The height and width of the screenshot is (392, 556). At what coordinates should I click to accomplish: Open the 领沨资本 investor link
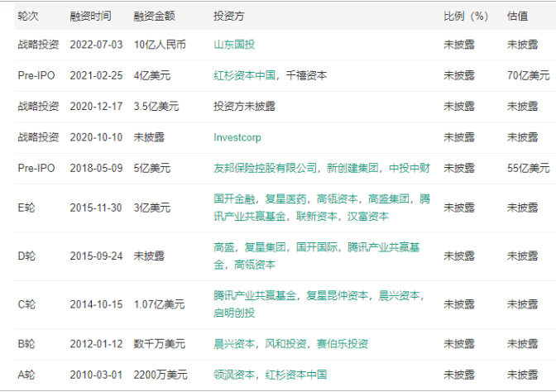point(234,375)
